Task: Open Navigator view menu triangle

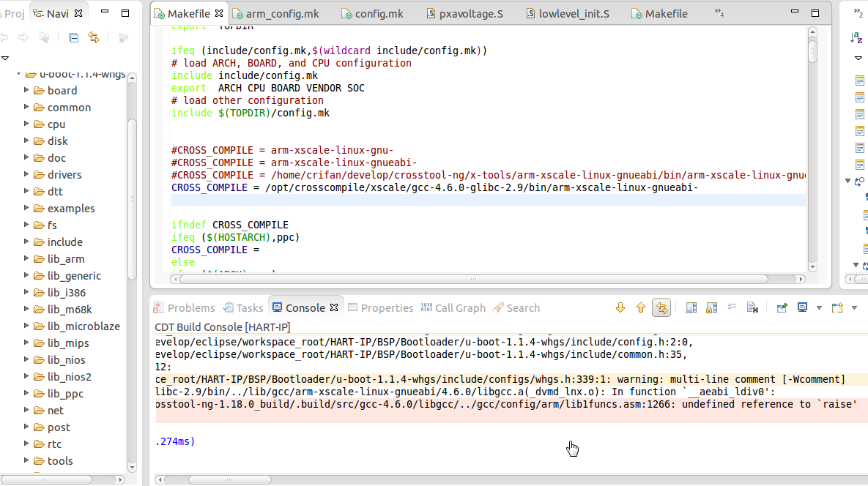Action: tap(5, 58)
